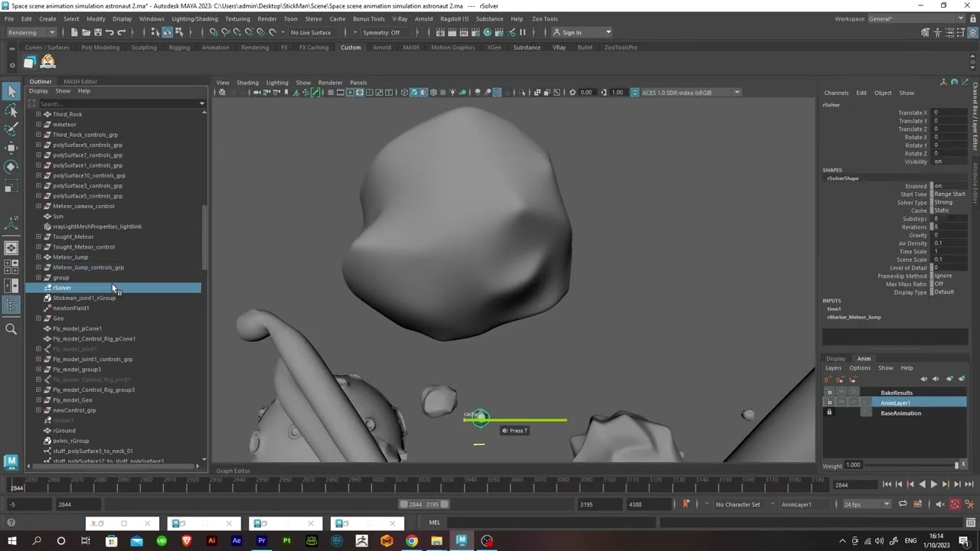Screen dimensions: 980x551
Task: Open the viewport Shading menu
Action: tap(247, 83)
